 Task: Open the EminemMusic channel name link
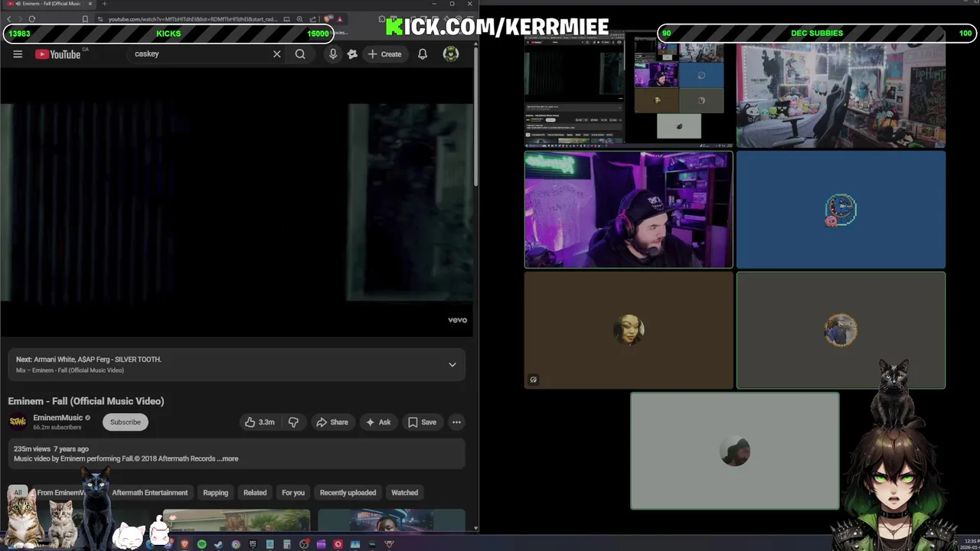[x=58, y=418]
